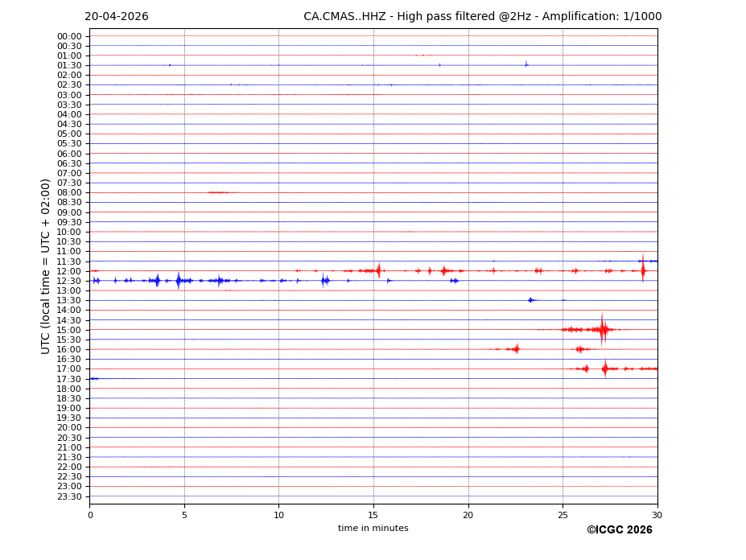Click the UTC local time y-axis label
The height and width of the screenshot is (560, 746).
click(46, 266)
